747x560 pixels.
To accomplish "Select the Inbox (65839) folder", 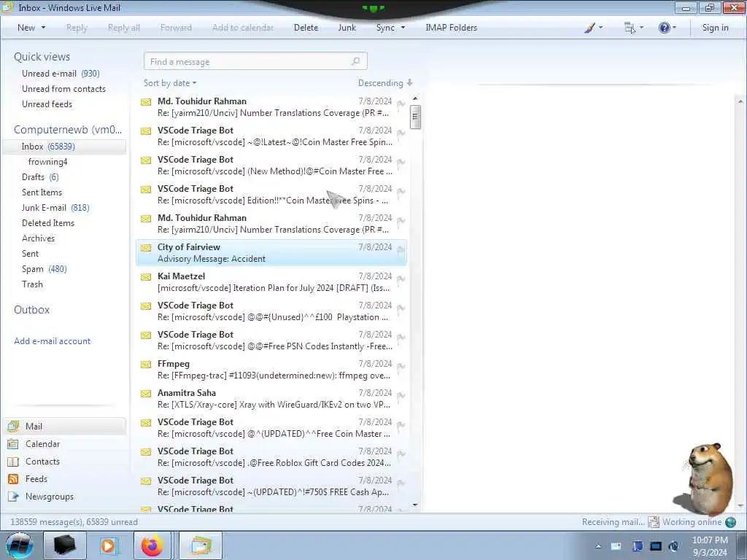I will tap(64, 147).
